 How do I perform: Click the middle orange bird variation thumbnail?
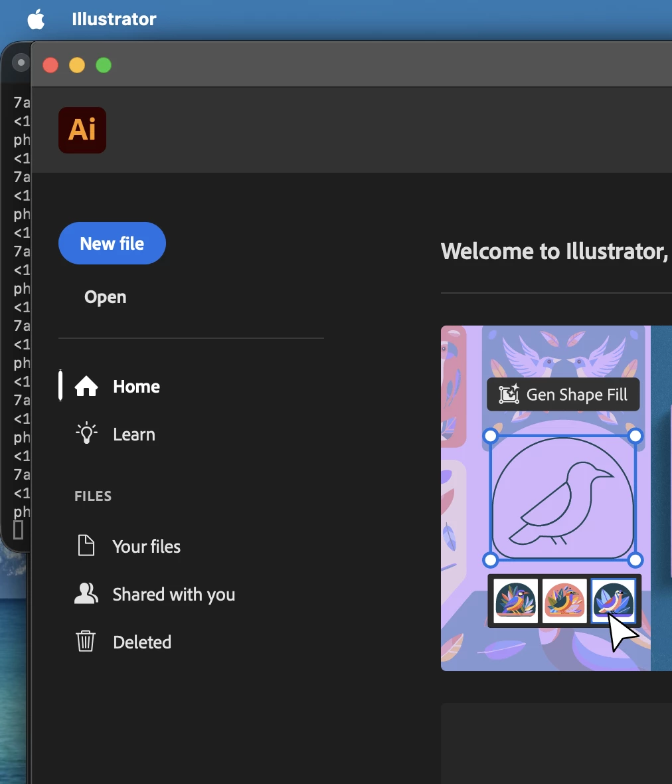tap(564, 601)
